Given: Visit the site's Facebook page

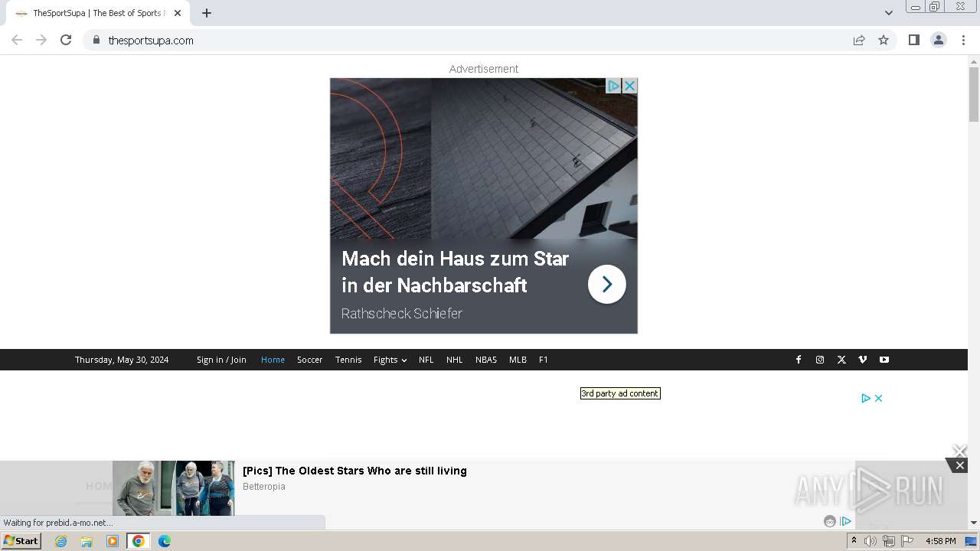Looking at the screenshot, I should click(799, 360).
